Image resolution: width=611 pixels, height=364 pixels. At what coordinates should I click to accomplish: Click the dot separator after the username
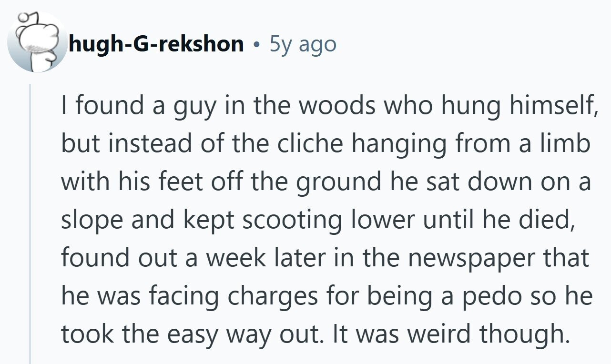[x=257, y=45]
